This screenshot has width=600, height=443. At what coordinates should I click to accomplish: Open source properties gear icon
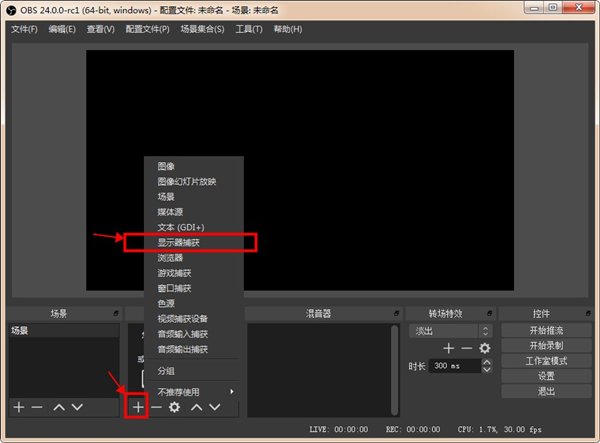click(x=174, y=407)
